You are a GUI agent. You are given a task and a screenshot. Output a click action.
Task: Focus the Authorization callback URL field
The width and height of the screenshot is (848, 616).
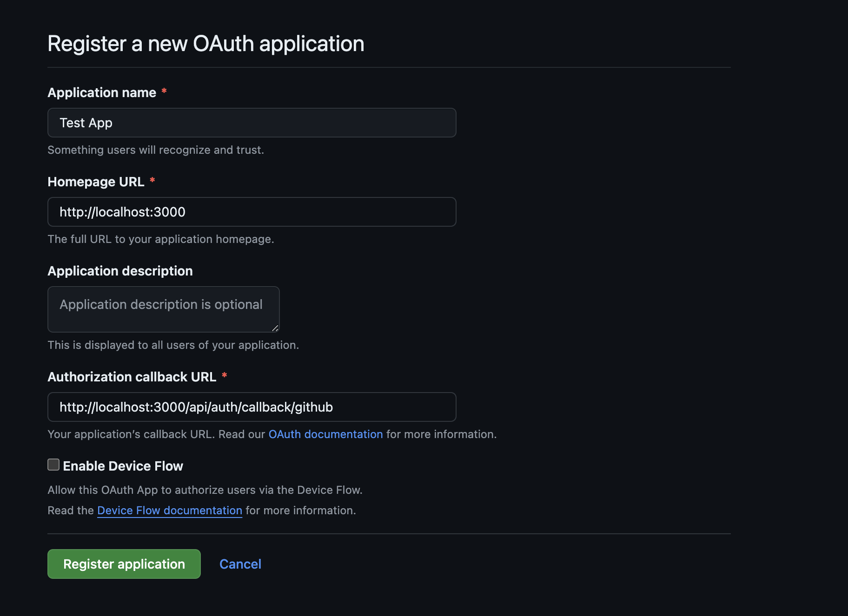click(252, 407)
